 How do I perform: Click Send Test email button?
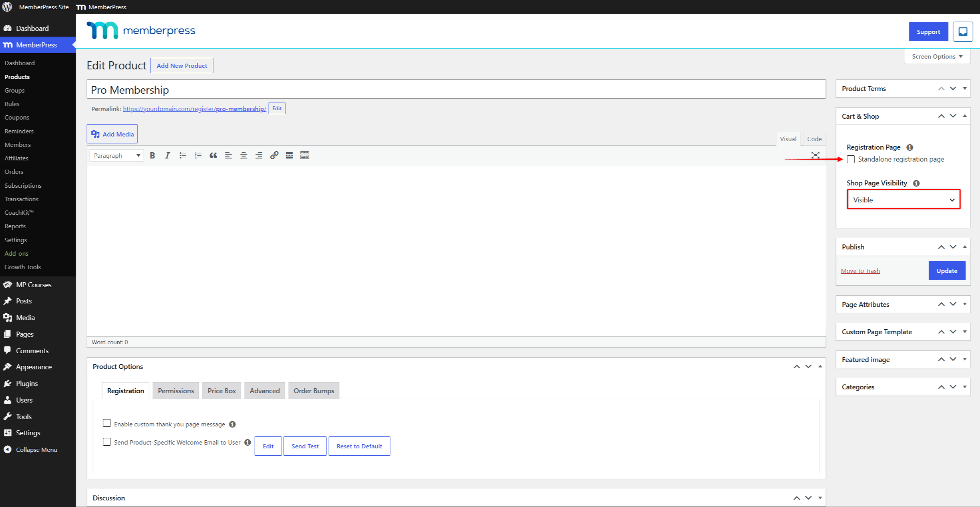pyautogui.click(x=305, y=446)
